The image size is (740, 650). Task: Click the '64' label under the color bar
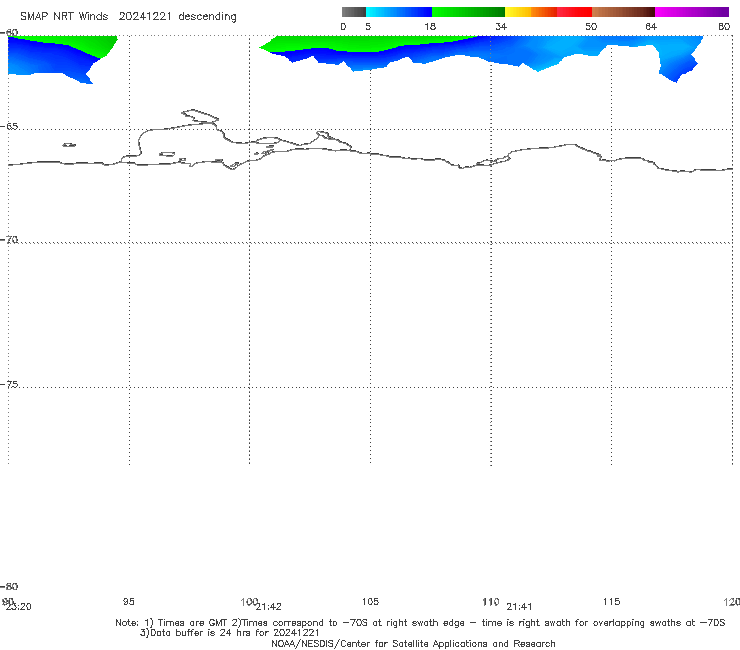(651, 26)
